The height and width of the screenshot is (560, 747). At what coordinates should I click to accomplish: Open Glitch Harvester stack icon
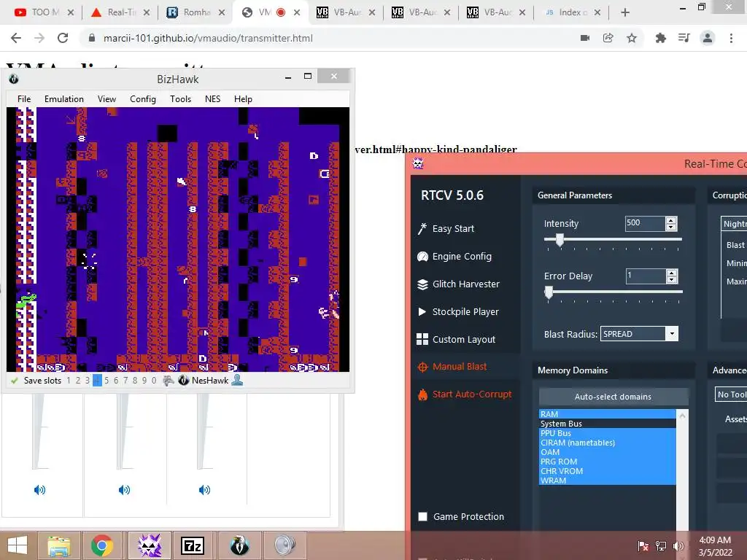pyautogui.click(x=422, y=284)
